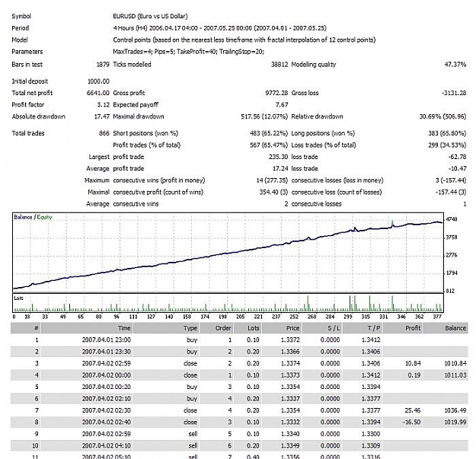476x459 pixels.
Task: Click Maximal drawdown value 517.56 (12.07%)
Action: click(x=264, y=116)
